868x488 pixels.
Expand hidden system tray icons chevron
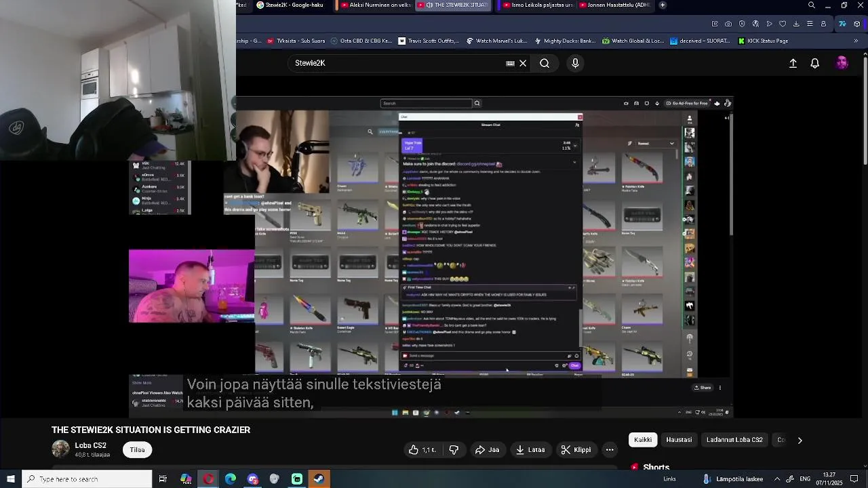pyautogui.click(x=777, y=479)
